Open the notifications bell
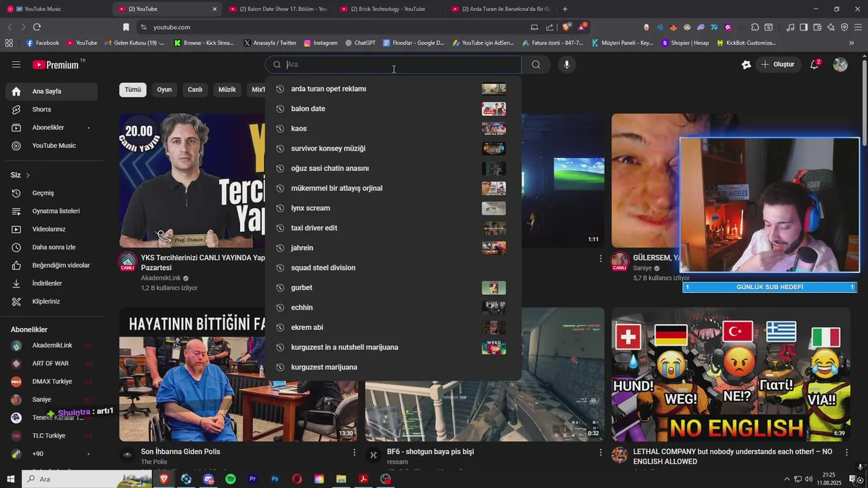 [x=815, y=64]
